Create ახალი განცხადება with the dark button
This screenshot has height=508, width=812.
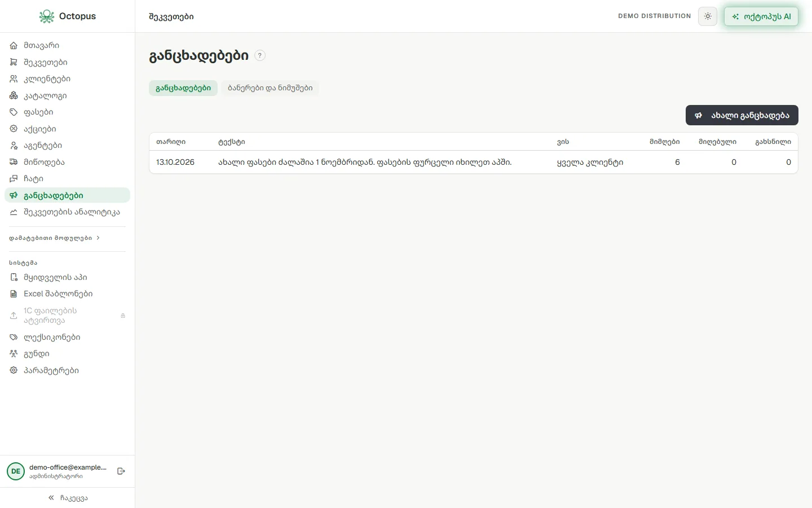742,115
